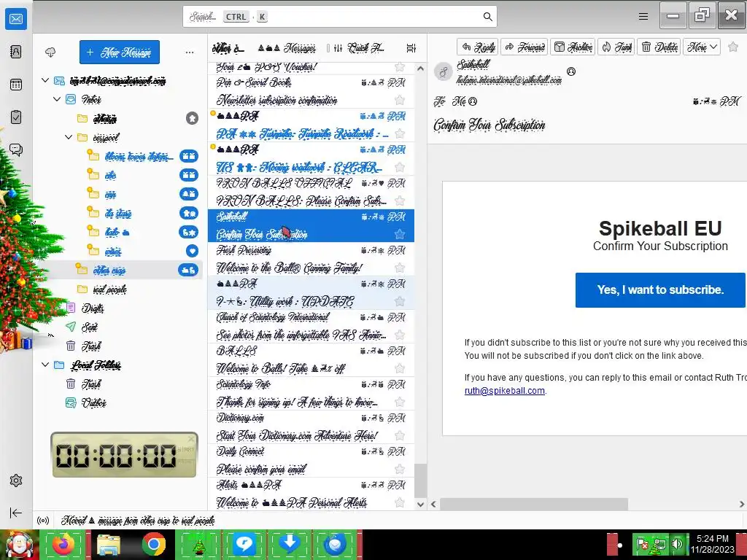Click the Thunderbird taskbar icon

point(335,544)
